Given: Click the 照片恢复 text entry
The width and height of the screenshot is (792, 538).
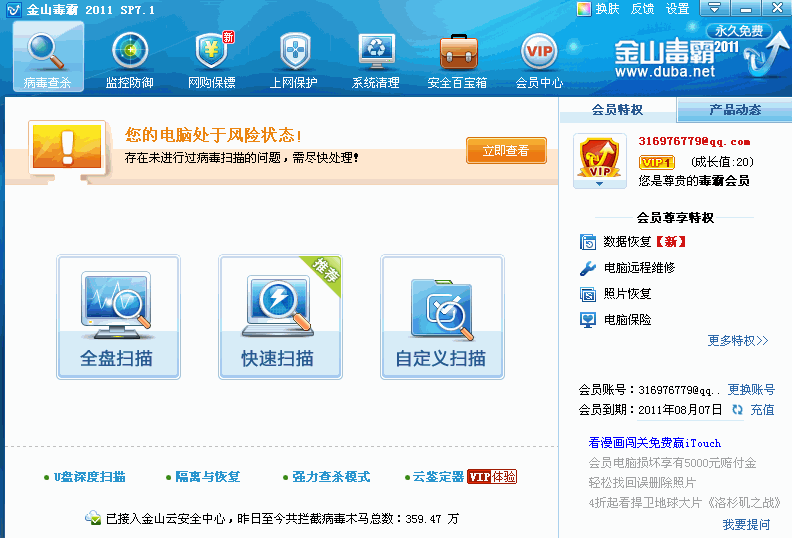Looking at the screenshot, I should (x=627, y=294).
